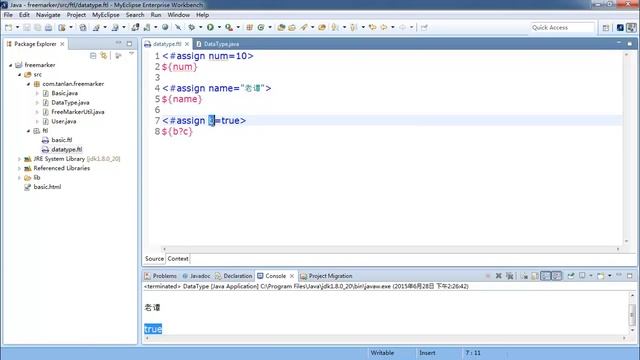Viewport: 640px width, 360px height.
Task: Click the Quick Access search field
Action: (x=562, y=27)
